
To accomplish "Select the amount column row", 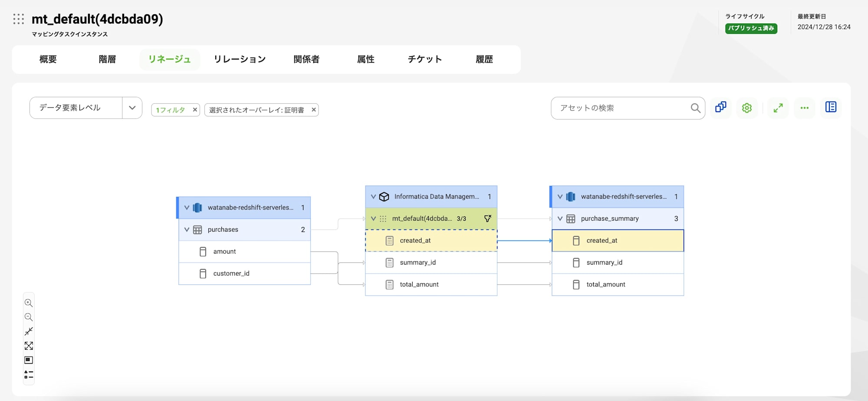I will click(245, 252).
